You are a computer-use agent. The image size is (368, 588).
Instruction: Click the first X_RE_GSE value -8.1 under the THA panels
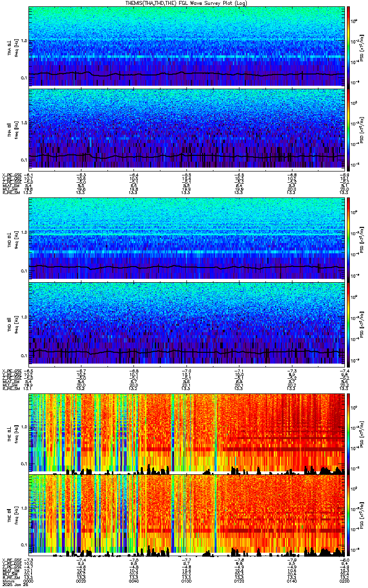29,175
